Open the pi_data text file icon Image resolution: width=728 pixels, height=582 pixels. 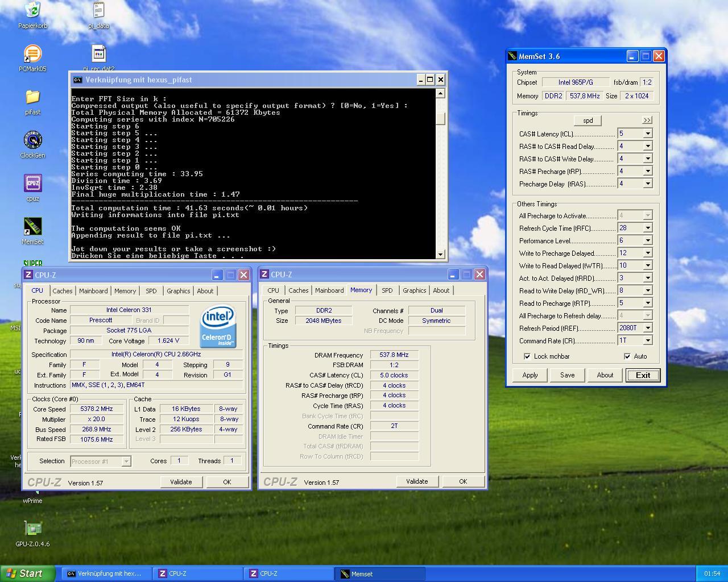coord(98,10)
